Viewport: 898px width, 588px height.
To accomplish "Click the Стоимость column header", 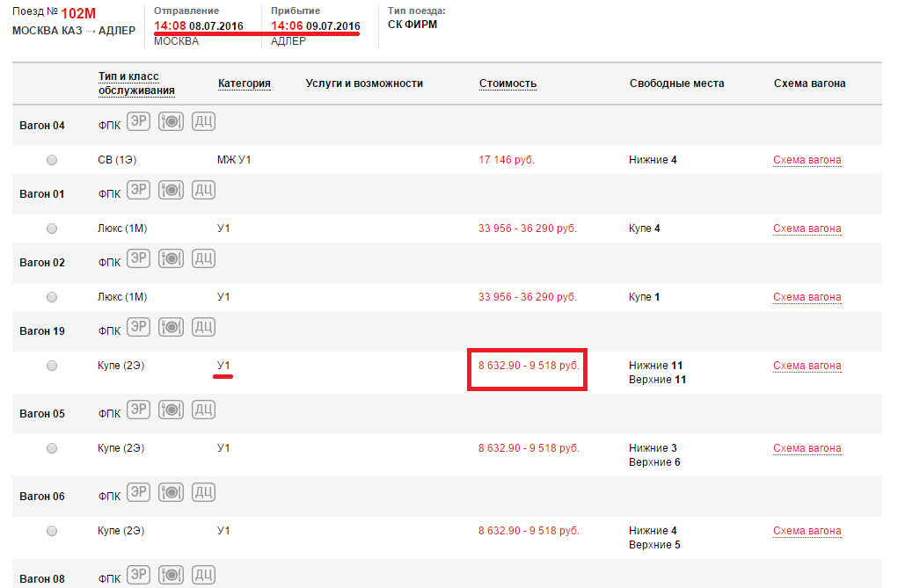I will pyautogui.click(x=507, y=83).
